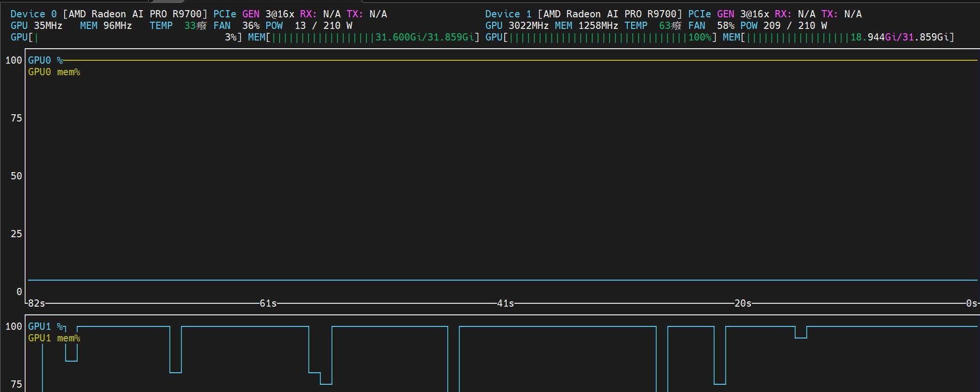Click the "MEM 1258MHz" clock reading
This screenshot has width=980, height=392.
pyautogui.click(x=587, y=26)
